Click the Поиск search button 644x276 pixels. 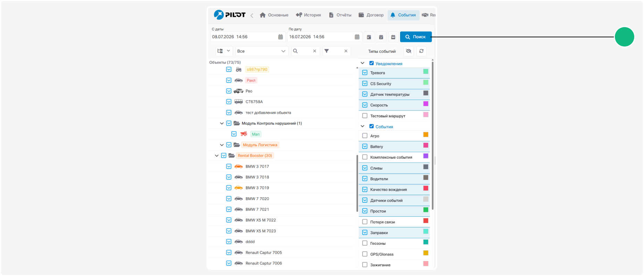click(416, 37)
